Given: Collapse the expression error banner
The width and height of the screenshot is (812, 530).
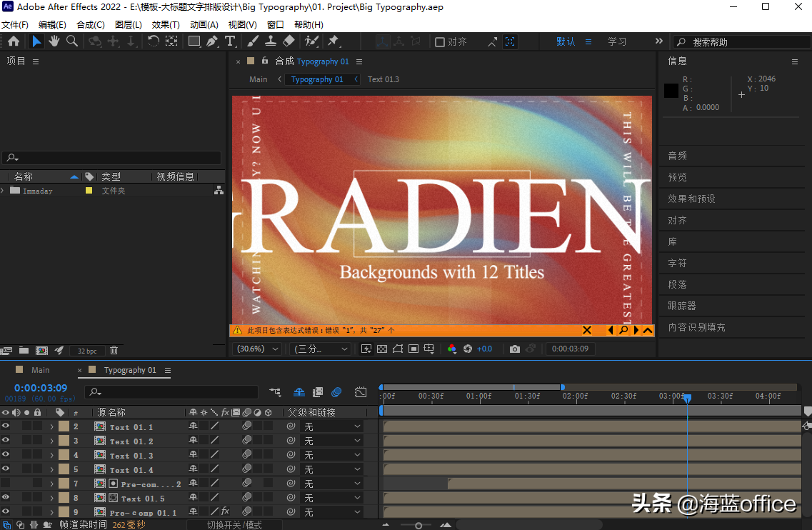Looking at the screenshot, I should [648, 330].
